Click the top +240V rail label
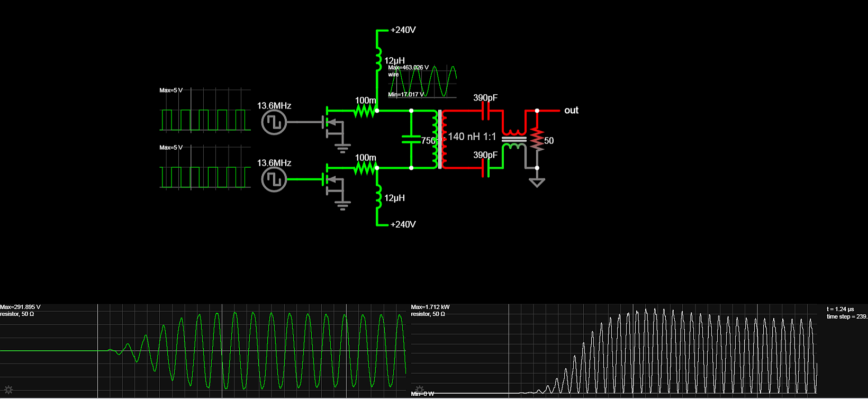Screen dimensions: 868x399 pyautogui.click(x=403, y=30)
